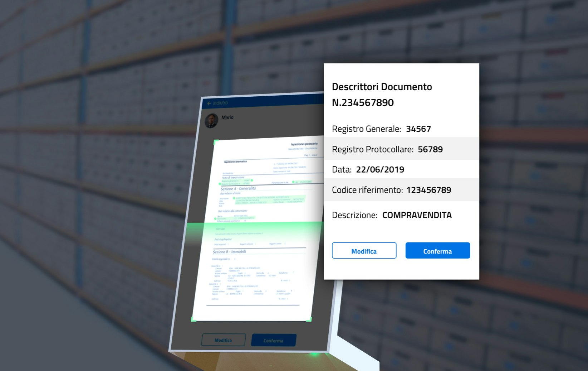
Task: Select Registro Generale value 34567
Action: [418, 129]
